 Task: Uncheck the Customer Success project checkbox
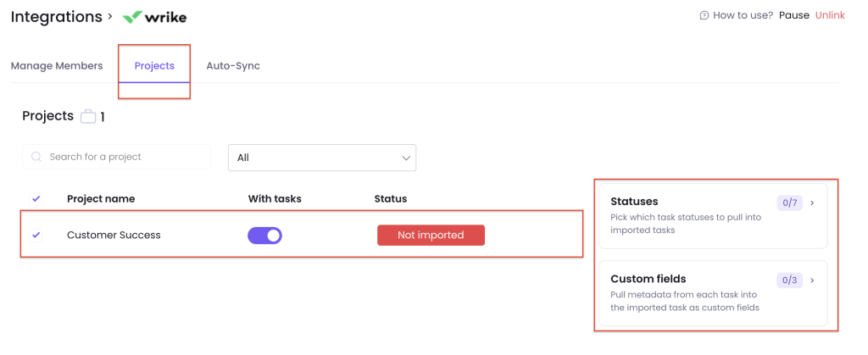36,235
